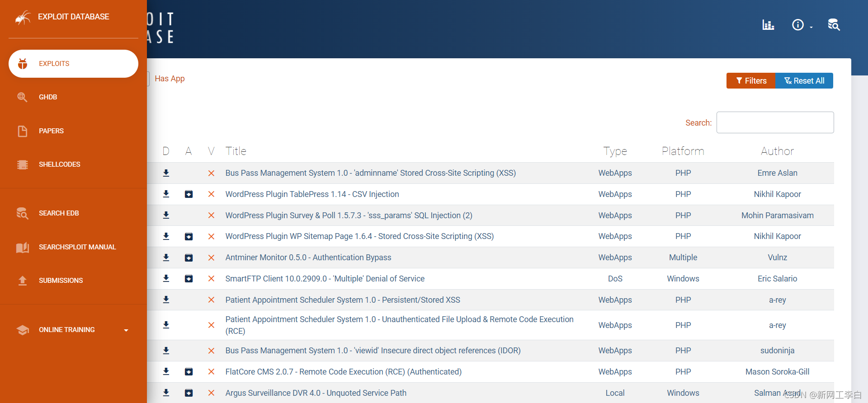Open SmartFTP Client Denial of Service link
The image size is (868, 403).
(325, 279)
